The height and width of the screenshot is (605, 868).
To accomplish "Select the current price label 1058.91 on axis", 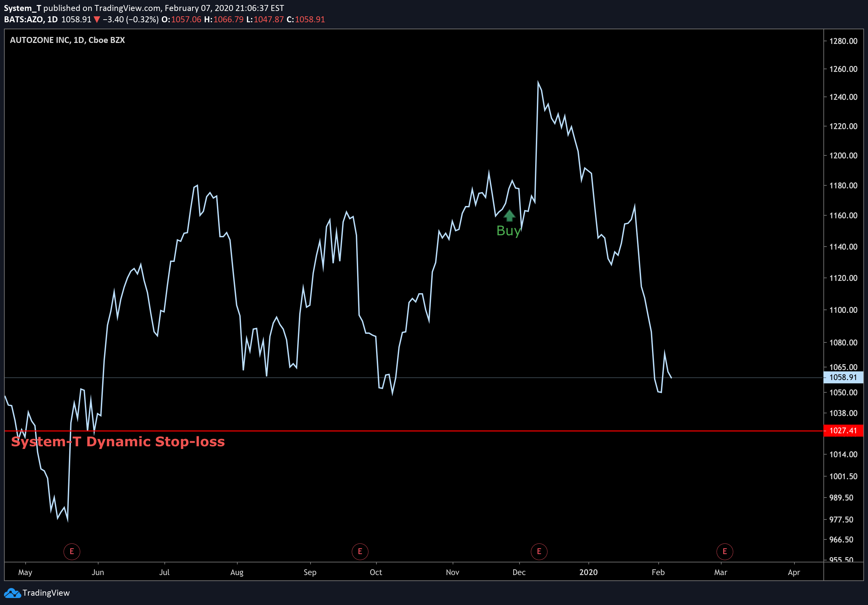I will coord(843,377).
